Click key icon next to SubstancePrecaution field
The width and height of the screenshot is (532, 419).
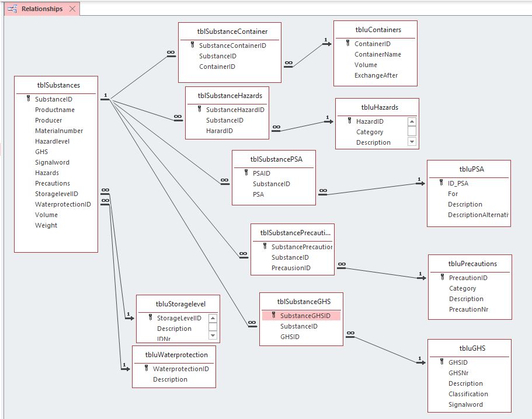pyautogui.click(x=265, y=246)
